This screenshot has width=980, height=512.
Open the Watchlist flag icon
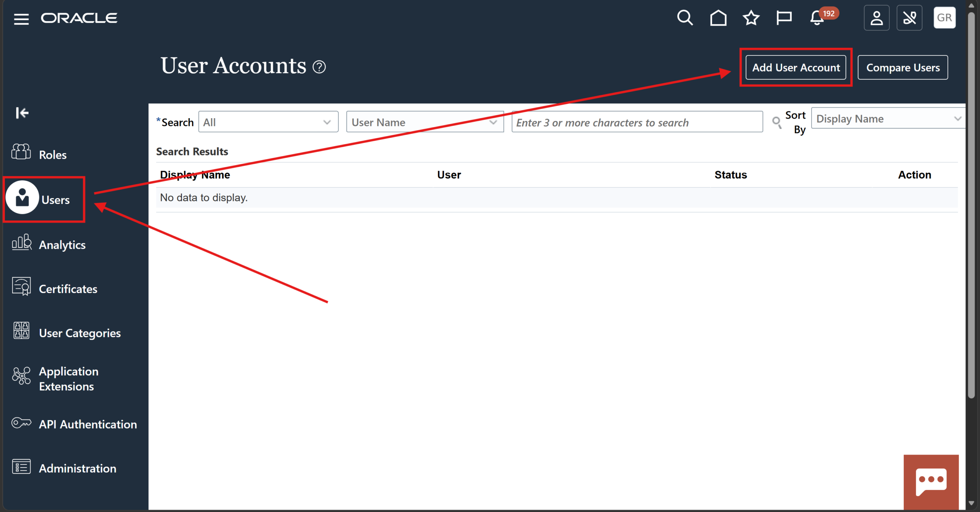pos(784,18)
